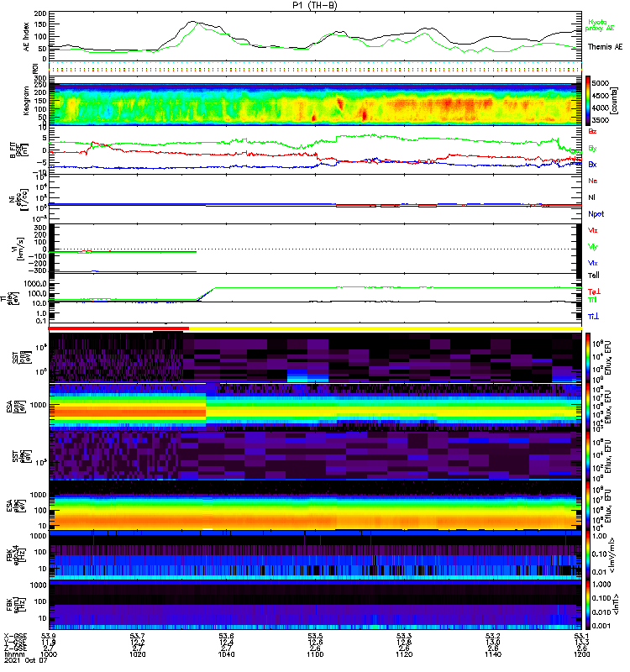Click the FBK <|mV/m|> color bar
Viewport: 630px width, 672px height.
(588, 555)
